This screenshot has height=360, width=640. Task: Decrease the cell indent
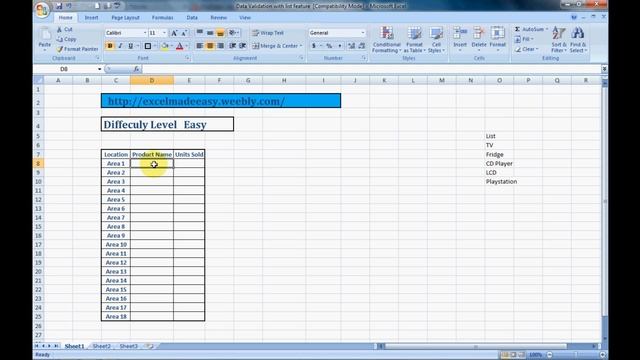tap(232, 46)
